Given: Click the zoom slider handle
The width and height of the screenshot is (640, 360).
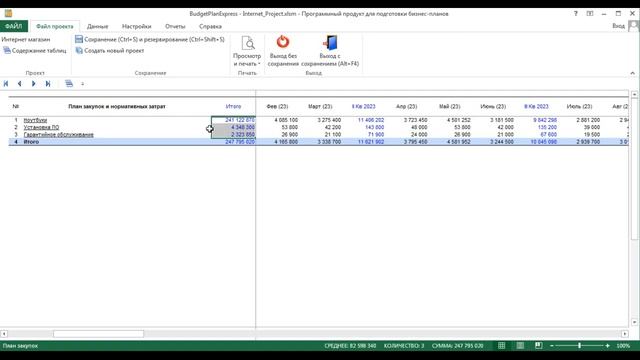Looking at the screenshot, I should [579, 346].
